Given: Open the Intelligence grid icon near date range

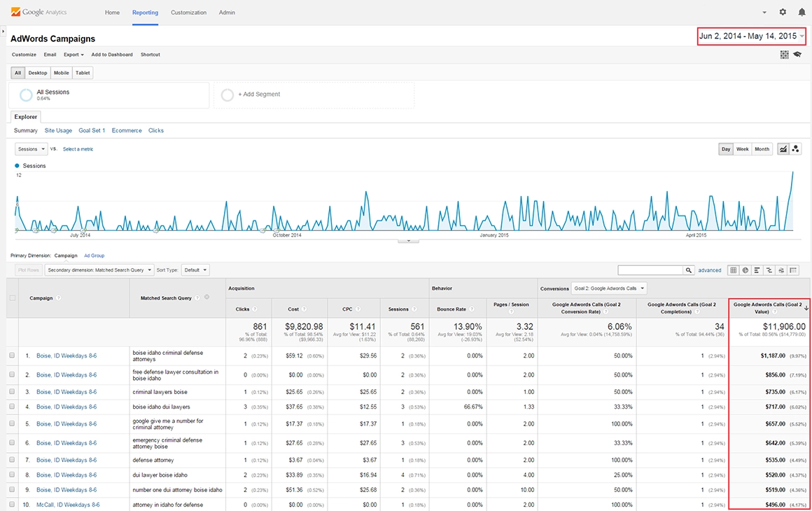Looking at the screenshot, I should (x=785, y=55).
